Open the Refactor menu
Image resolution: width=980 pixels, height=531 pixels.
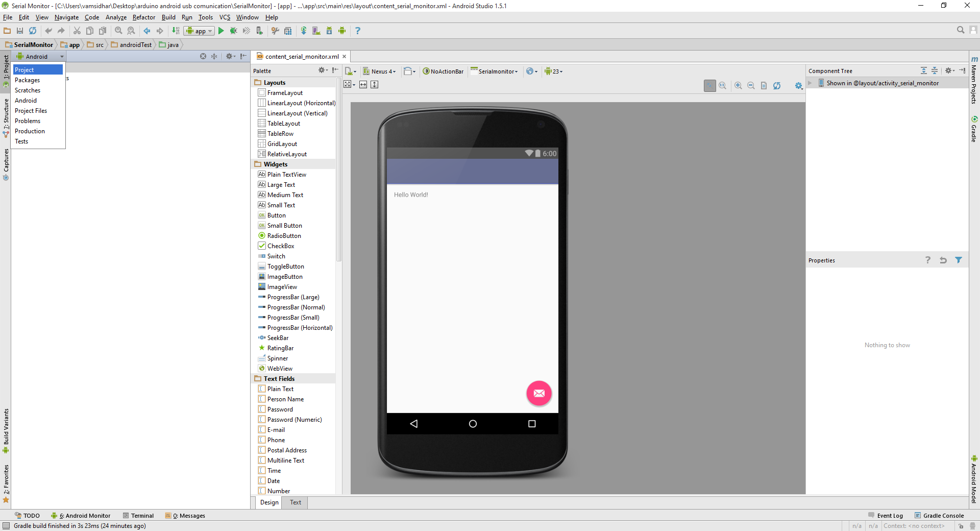[x=143, y=17]
